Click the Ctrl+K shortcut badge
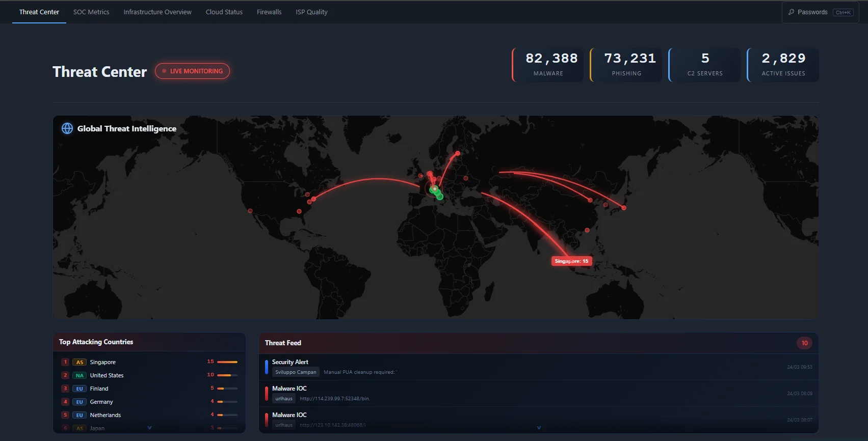Screen dimensions: 868x441 (843, 12)
